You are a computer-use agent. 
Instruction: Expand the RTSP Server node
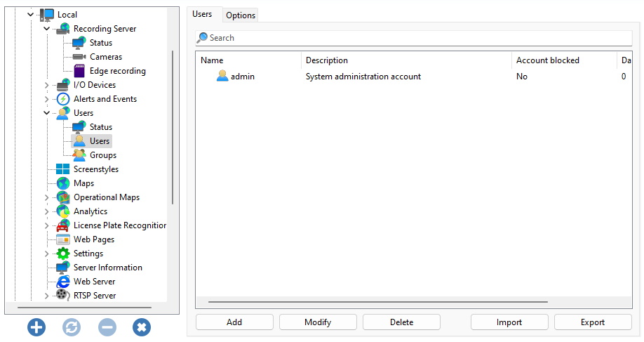pyautogui.click(x=46, y=296)
